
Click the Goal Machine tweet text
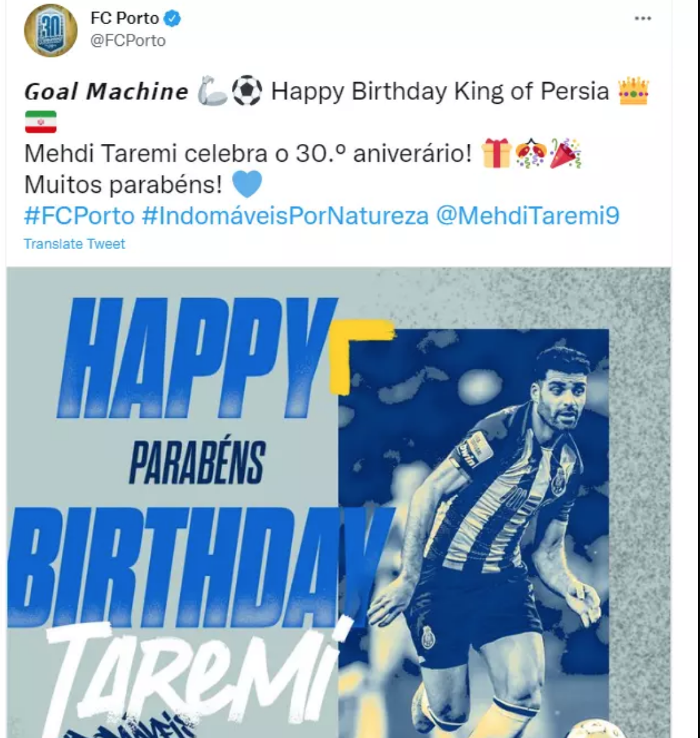[106, 92]
